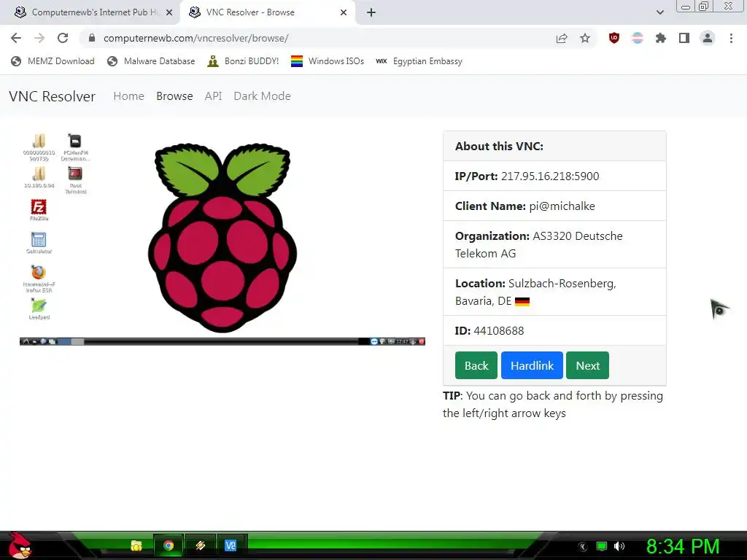Close the VNC Resolver - Browse tab
Image resolution: width=747 pixels, height=560 pixels.
(x=344, y=12)
